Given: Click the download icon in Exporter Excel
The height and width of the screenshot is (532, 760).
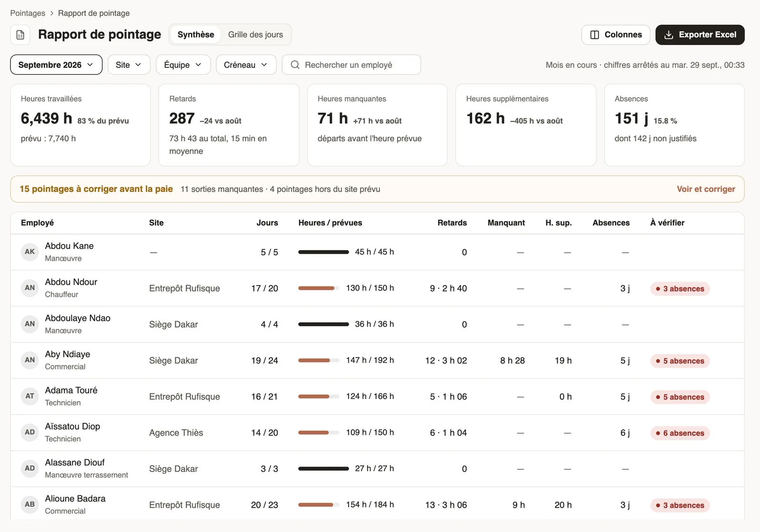Looking at the screenshot, I should (668, 35).
